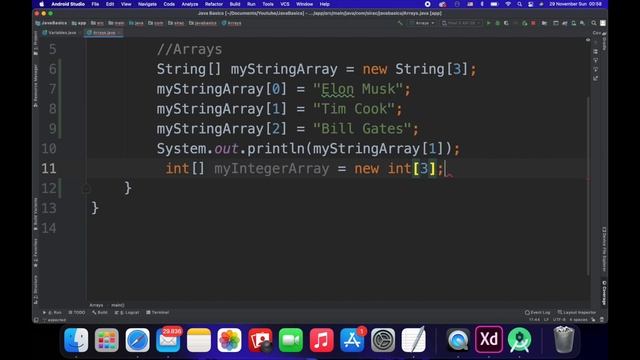Click the println call on line 10
The image size is (640, 360).
276,149
